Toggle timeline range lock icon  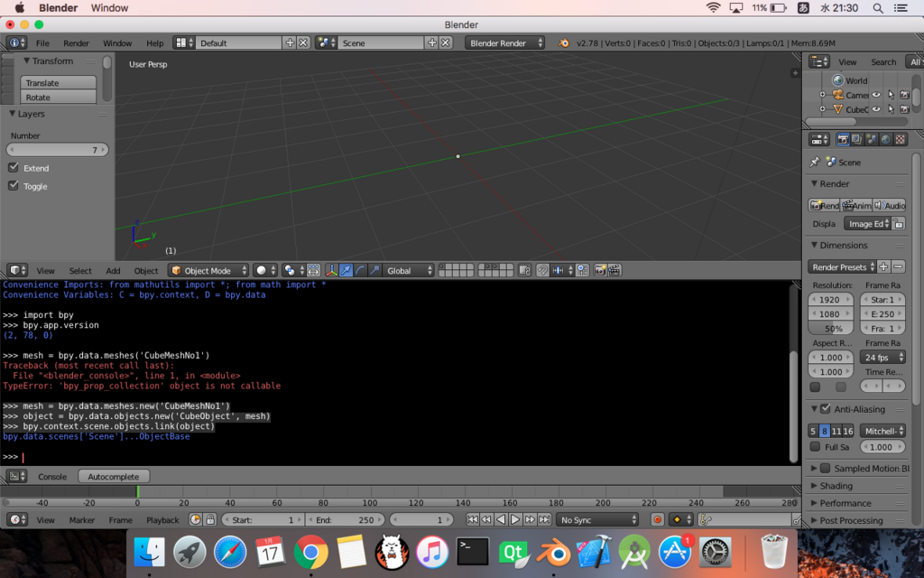point(209,519)
